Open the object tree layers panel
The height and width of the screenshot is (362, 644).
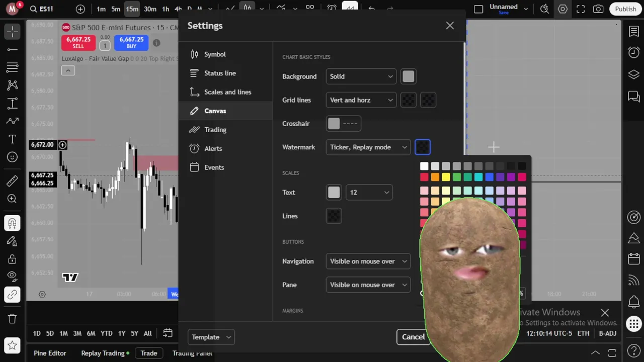tap(634, 74)
